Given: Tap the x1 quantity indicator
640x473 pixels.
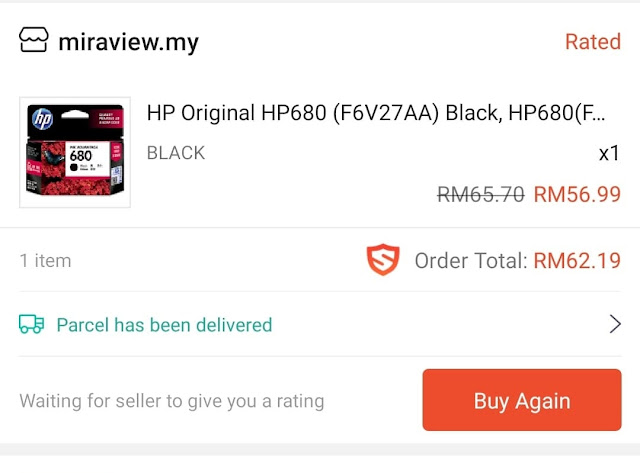Looking at the screenshot, I should 609,153.
